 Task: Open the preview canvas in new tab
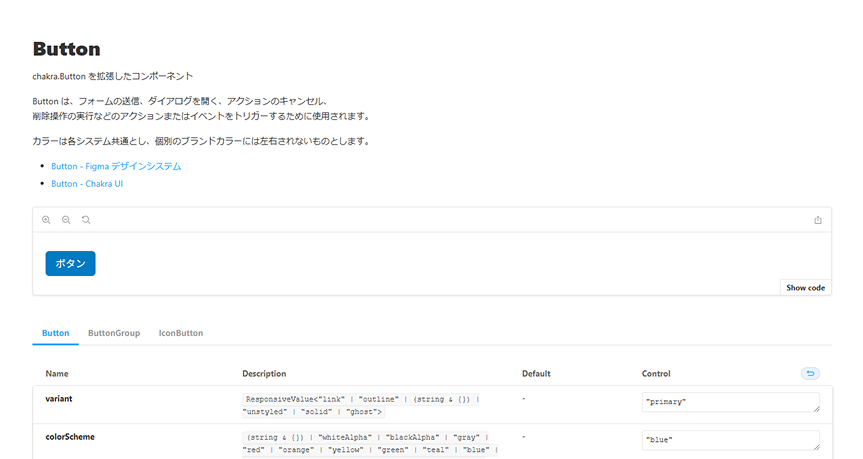(818, 220)
